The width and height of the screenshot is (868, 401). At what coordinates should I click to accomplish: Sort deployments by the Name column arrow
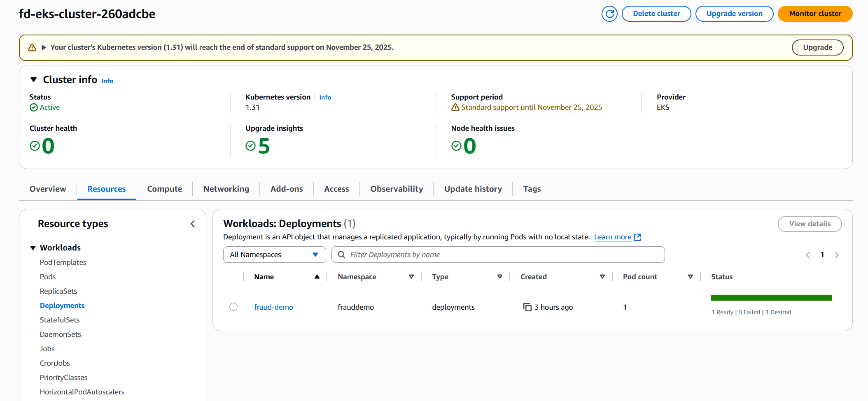(317, 277)
